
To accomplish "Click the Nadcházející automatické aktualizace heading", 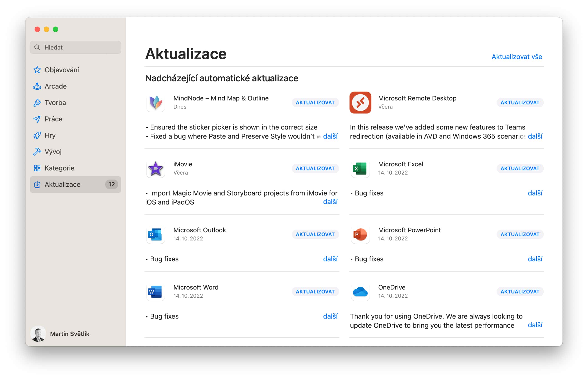I will click(x=222, y=78).
